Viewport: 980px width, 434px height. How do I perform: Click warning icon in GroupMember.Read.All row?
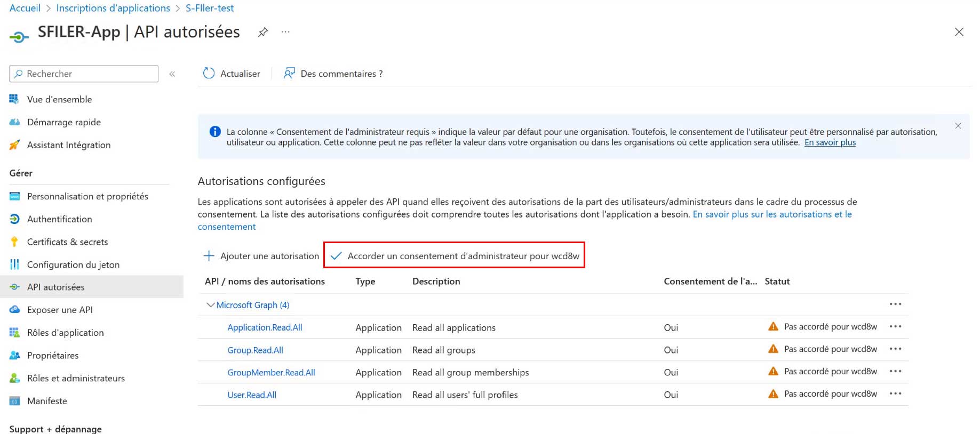(773, 371)
